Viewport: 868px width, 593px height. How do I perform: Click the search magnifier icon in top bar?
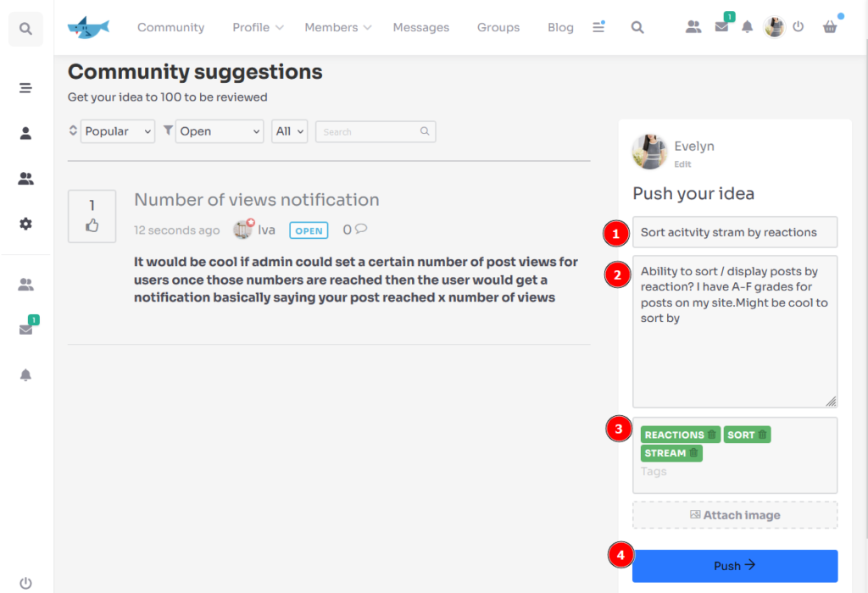click(x=637, y=27)
